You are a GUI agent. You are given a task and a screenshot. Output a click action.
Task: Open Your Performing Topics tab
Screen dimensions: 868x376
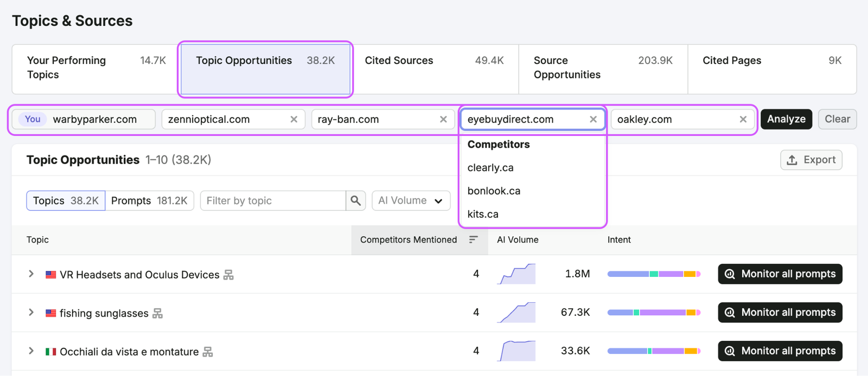tap(96, 68)
